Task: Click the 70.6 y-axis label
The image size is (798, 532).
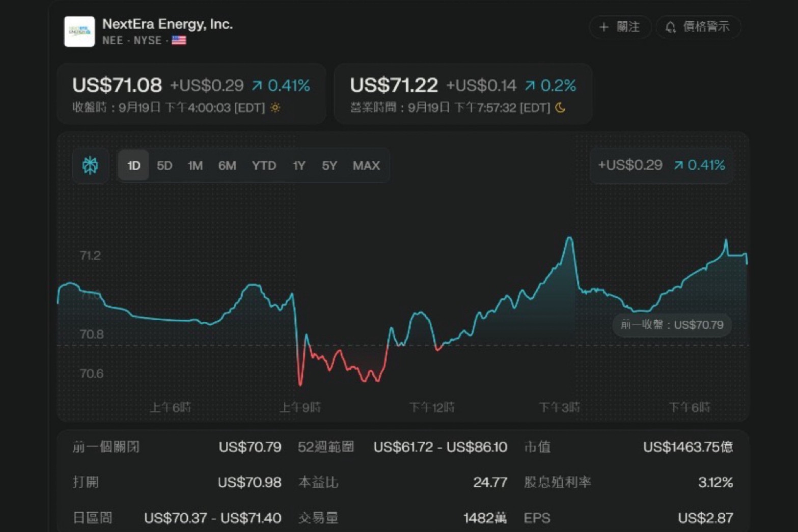Action: pyautogui.click(x=92, y=374)
